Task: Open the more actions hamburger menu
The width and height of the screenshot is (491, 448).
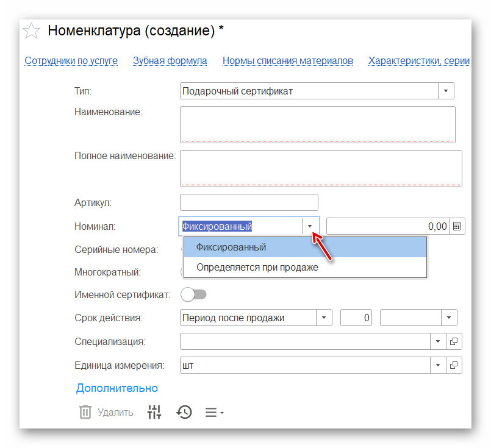Action: coord(214,412)
